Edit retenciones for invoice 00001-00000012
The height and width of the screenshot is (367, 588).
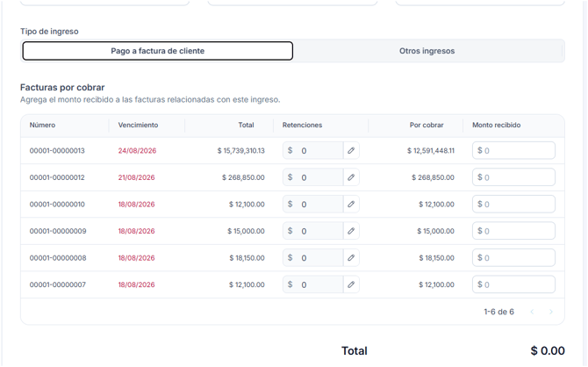351,177
